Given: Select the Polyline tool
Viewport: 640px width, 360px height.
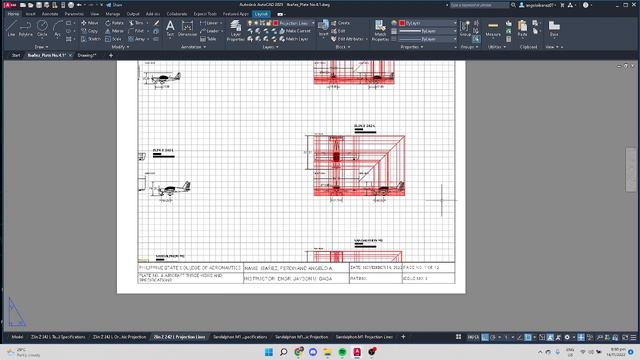Looking at the screenshot, I should tap(25, 29).
